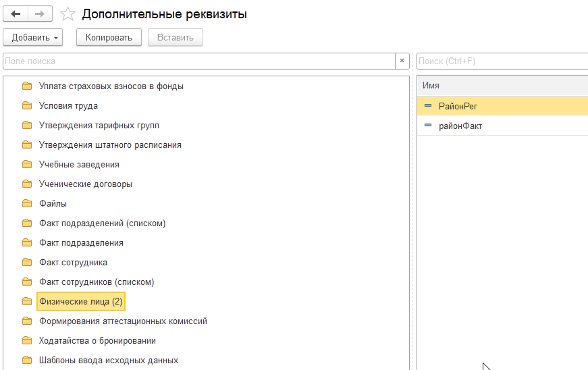Select Утверждения тарифных групп

(x=99, y=125)
